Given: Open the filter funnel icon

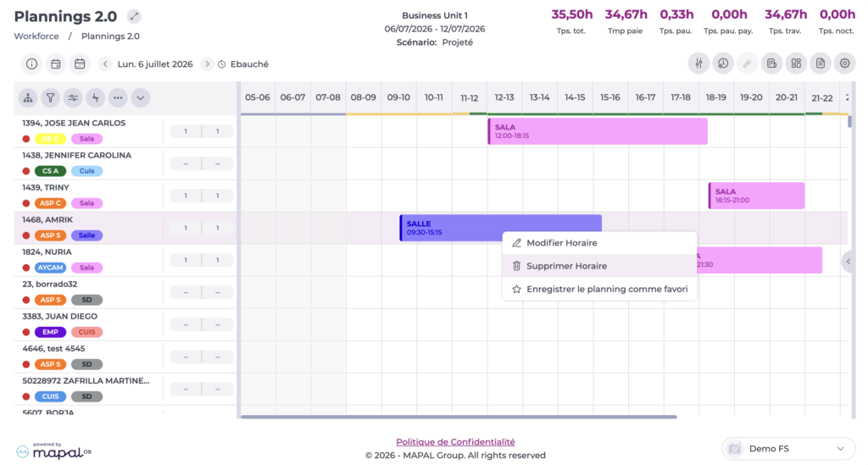Looking at the screenshot, I should (x=50, y=98).
